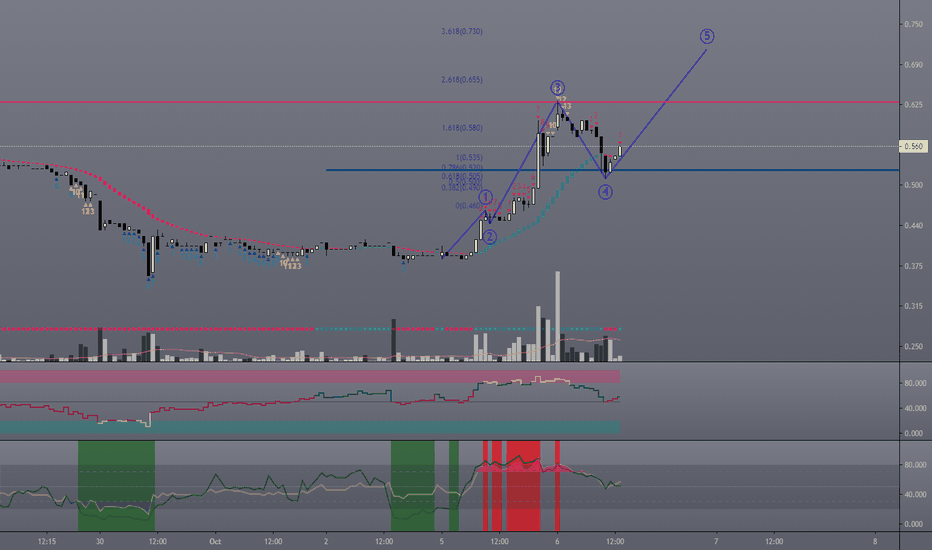The image size is (932, 550).
Task: Click the highlighted 0.560 current price tag
Action: coord(912,146)
